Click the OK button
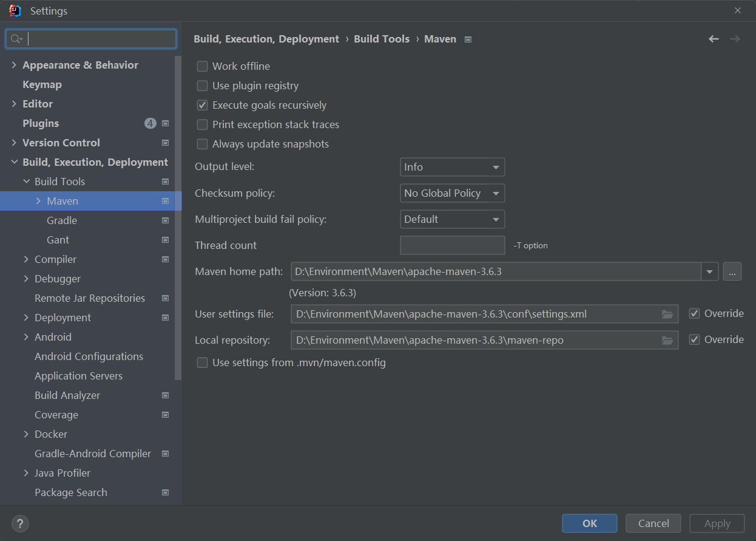The height and width of the screenshot is (541, 756). (x=590, y=523)
